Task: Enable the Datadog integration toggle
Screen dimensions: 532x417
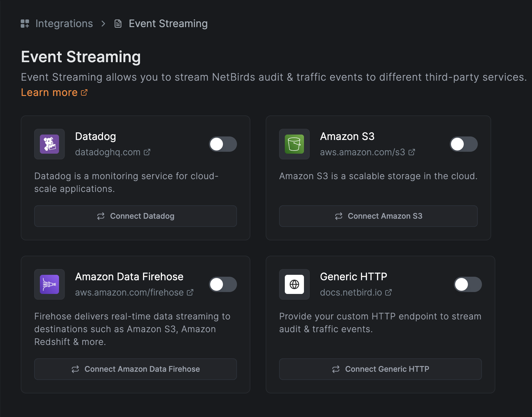Action: pyautogui.click(x=223, y=144)
